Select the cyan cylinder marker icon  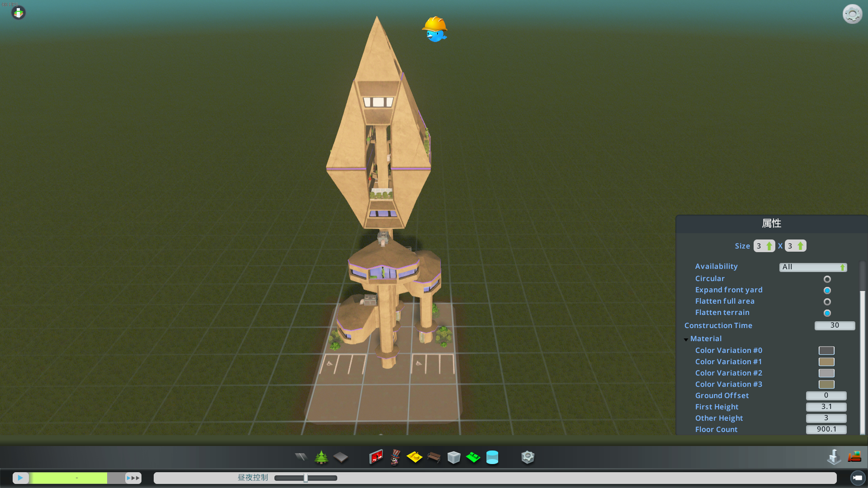tap(492, 457)
